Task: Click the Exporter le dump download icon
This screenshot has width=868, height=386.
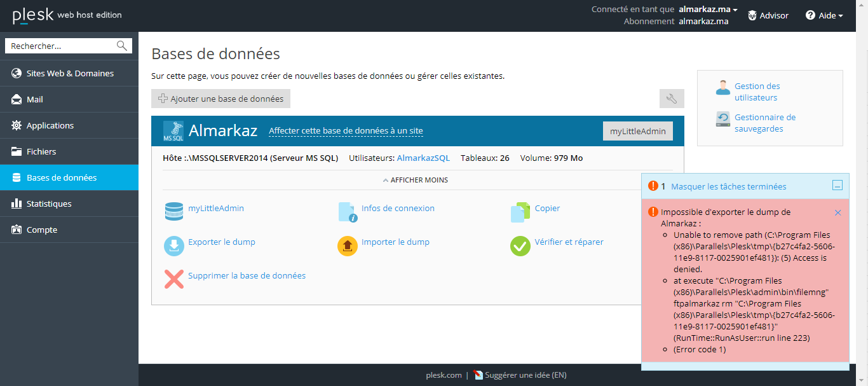Action: tap(174, 246)
